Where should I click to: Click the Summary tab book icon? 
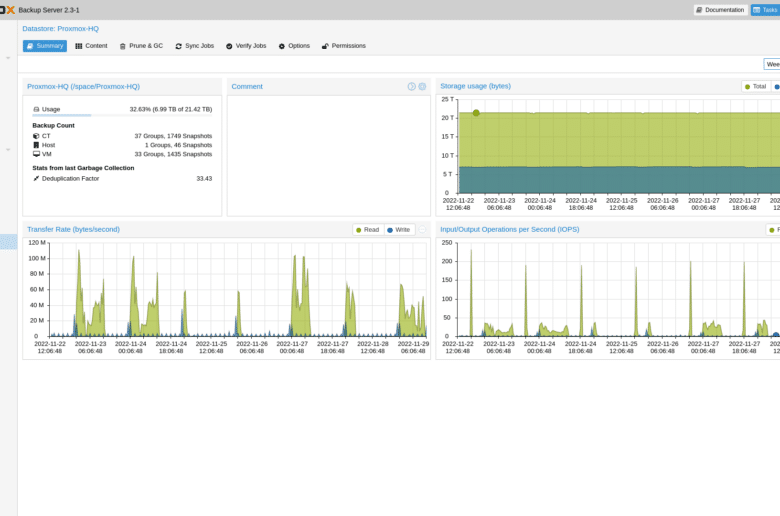30,46
